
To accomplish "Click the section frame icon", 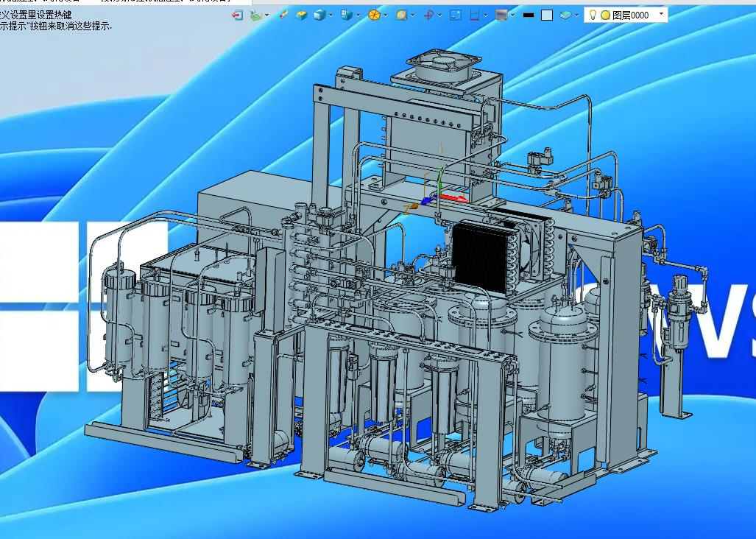I will (x=474, y=15).
